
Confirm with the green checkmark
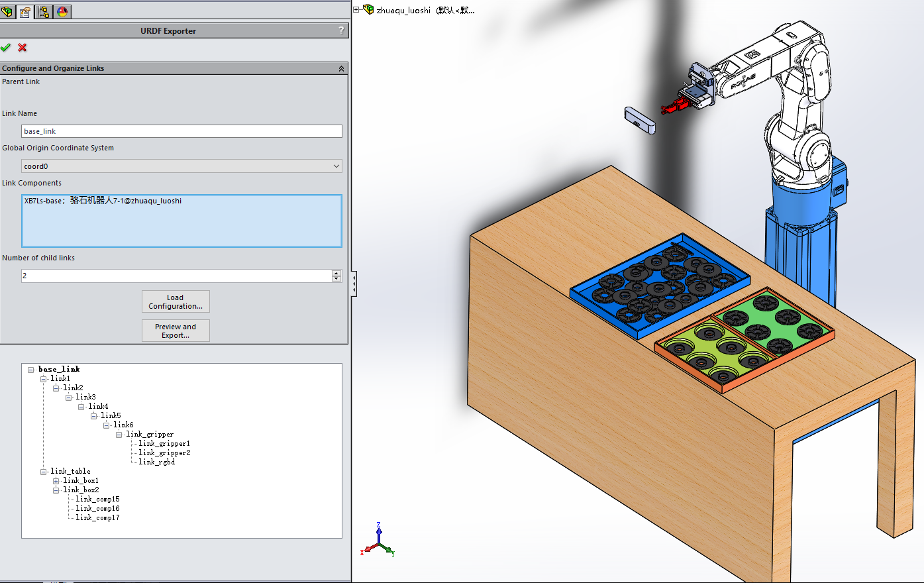click(6, 48)
